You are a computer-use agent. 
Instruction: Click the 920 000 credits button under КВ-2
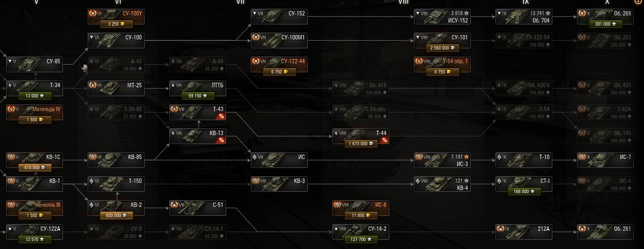116,215
